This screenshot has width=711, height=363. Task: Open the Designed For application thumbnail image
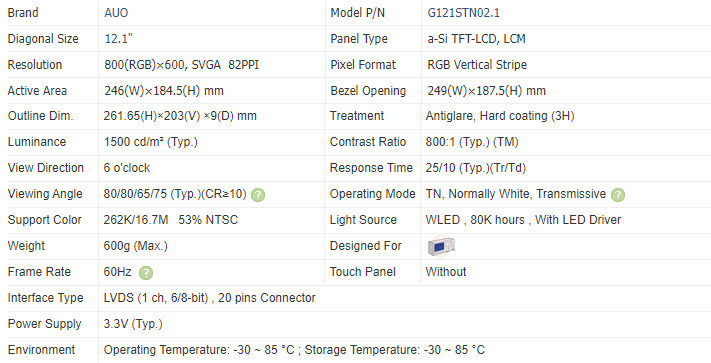[441, 246]
